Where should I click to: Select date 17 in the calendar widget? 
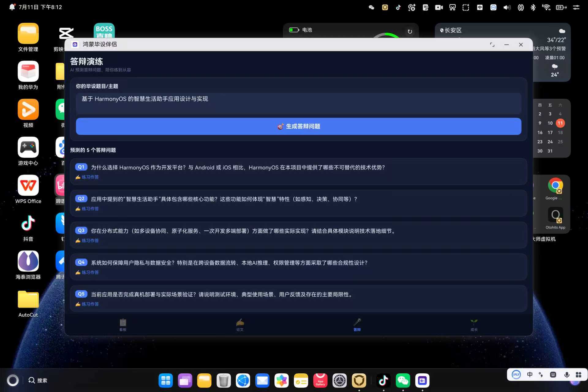[550, 133]
